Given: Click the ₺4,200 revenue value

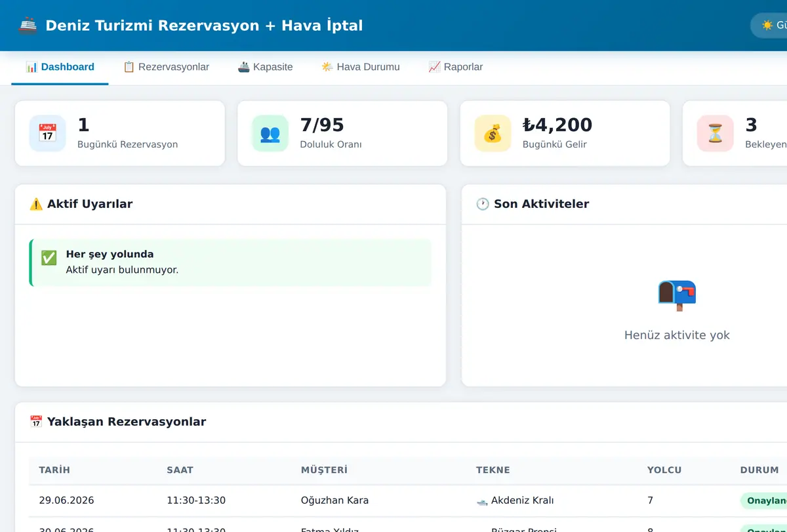Looking at the screenshot, I should [557, 125].
